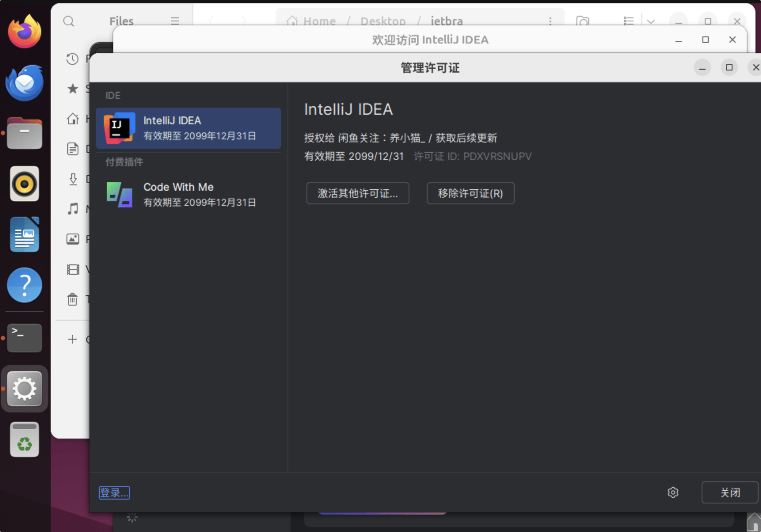
Task: Click the 关闭 button
Action: pos(730,492)
